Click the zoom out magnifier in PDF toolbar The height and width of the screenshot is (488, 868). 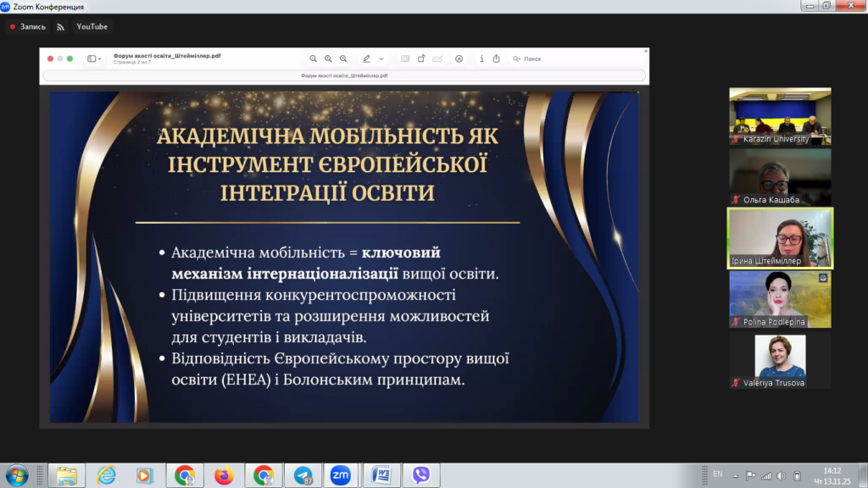[x=313, y=58]
